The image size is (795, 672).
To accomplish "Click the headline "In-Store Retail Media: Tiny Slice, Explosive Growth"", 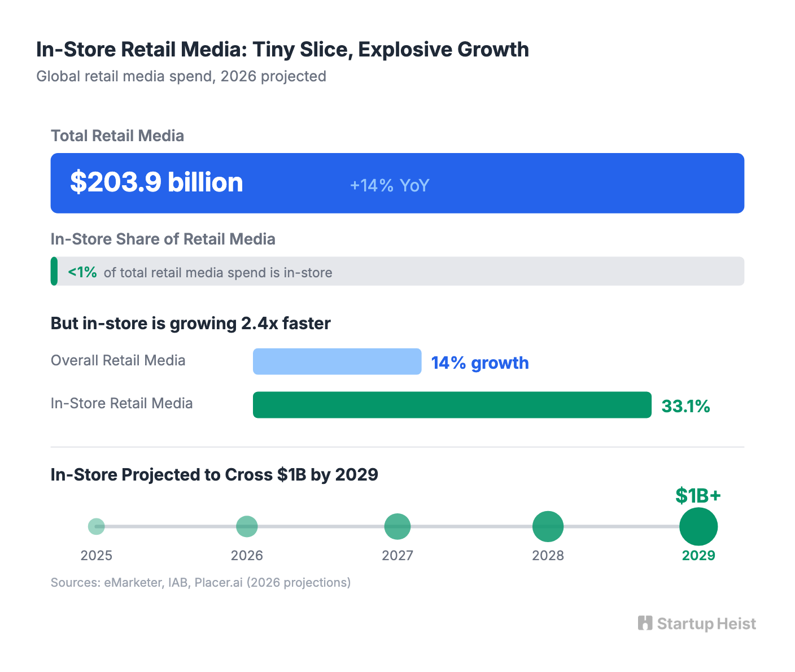I will 282,50.
